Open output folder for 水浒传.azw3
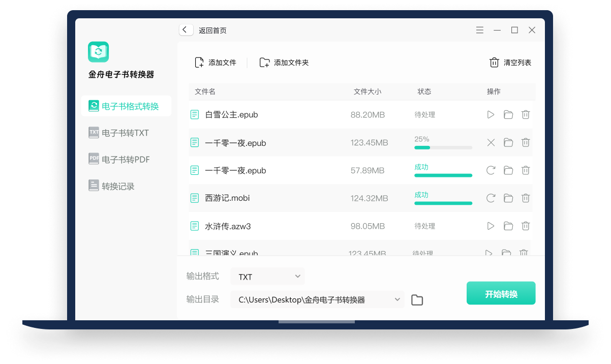Image resolution: width=611 pixels, height=364 pixels. pyautogui.click(x=508, y=226)
